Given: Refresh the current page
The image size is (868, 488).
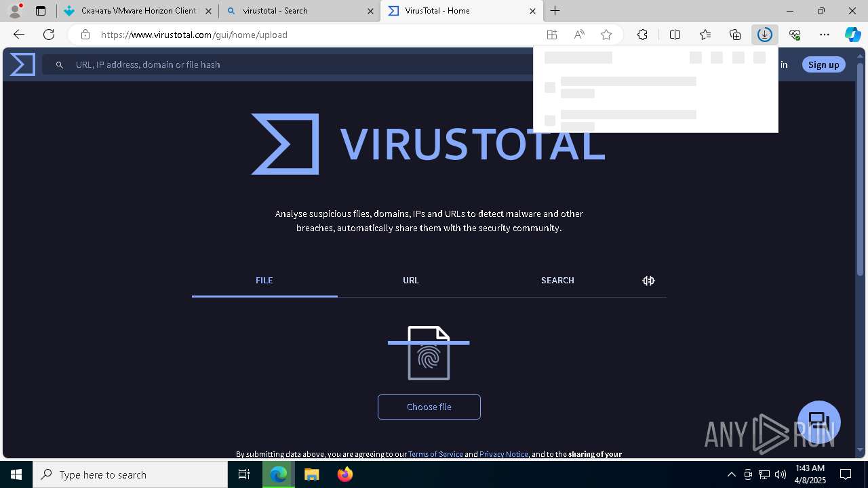Looking at the screenshot, I should (49, 35).
